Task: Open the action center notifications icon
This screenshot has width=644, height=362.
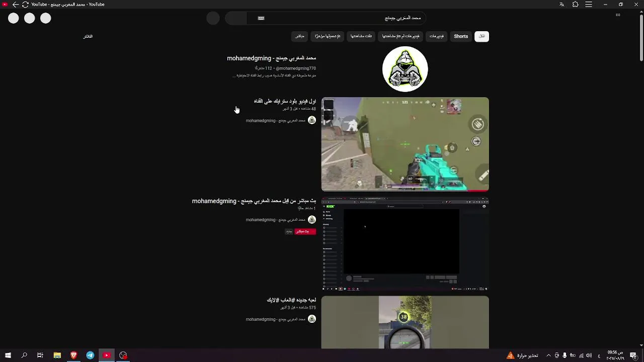Action: [633, 355]
